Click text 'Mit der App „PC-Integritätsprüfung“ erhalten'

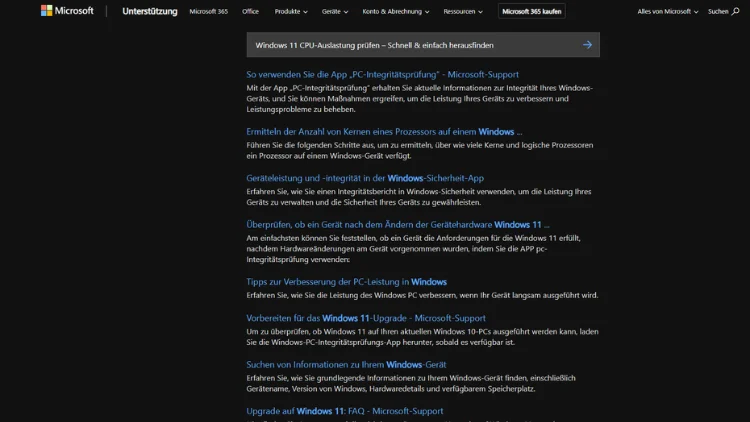(325, 88)
